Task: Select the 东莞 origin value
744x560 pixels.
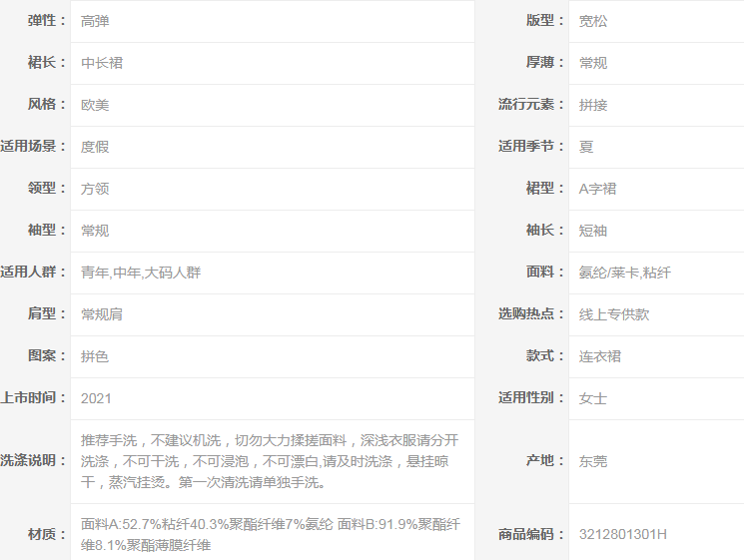Action: tap(593, 461)
